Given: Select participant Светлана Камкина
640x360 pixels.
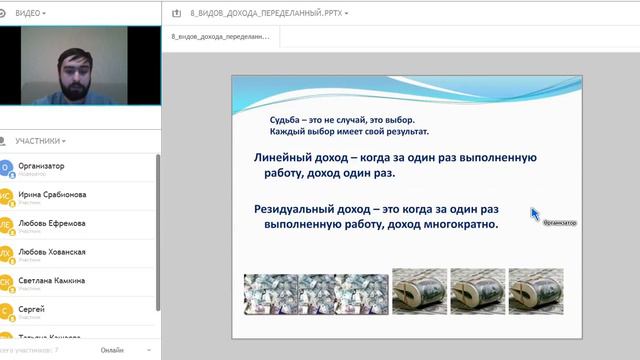Looking at the screenshot, I should tap(78, 282).
